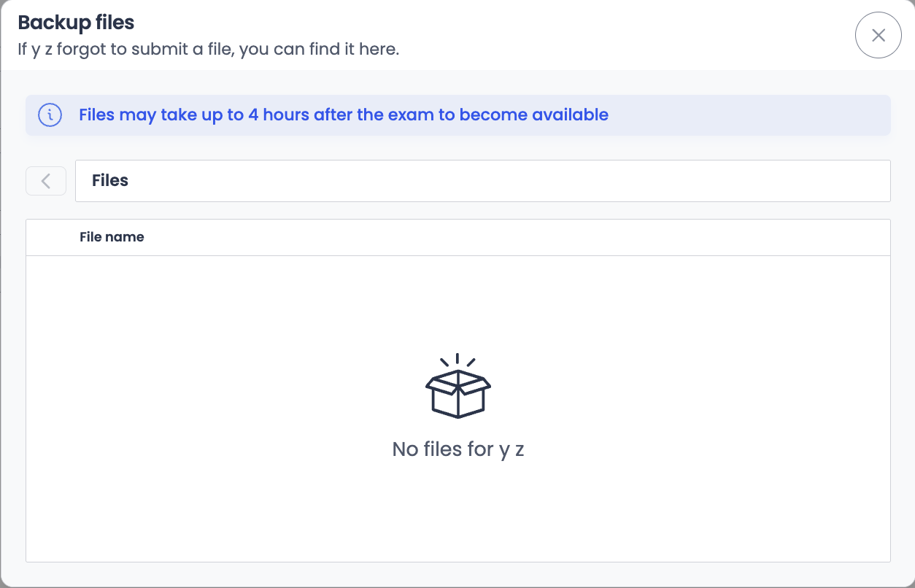Click the File name column header
Viewport: 915px width, 588px height.
pyautogui.click(x=112, y=237)
